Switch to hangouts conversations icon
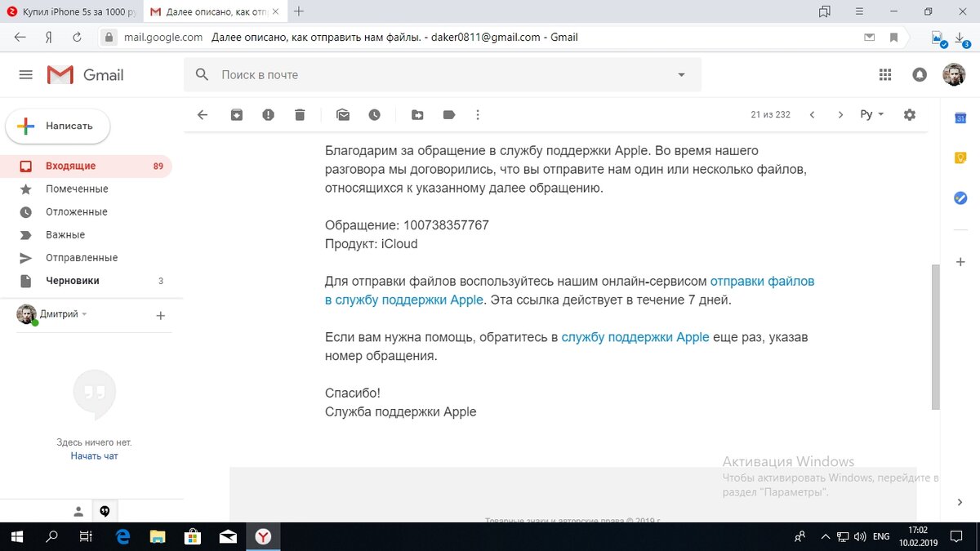 click(105, 512)
